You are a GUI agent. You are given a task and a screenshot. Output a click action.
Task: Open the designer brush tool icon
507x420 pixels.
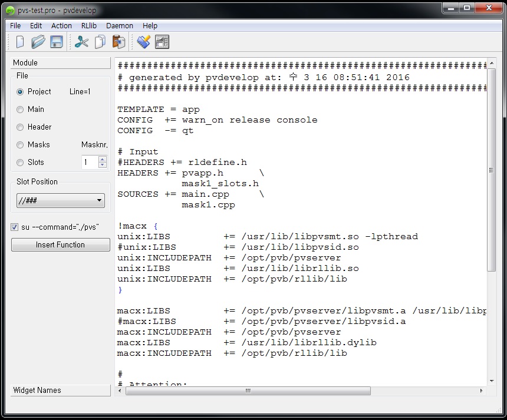[x=143, y=41]
